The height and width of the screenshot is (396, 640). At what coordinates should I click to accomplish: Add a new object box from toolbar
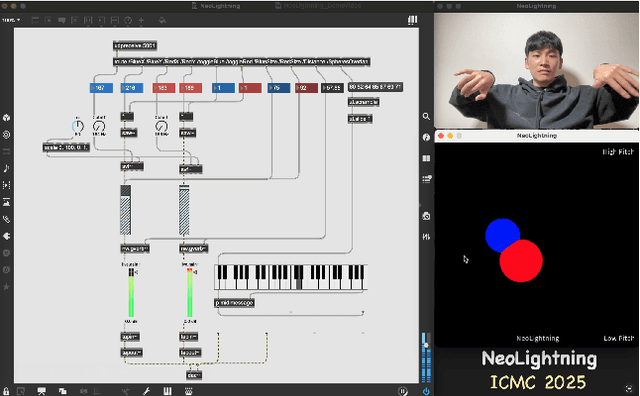pos(35,20)
